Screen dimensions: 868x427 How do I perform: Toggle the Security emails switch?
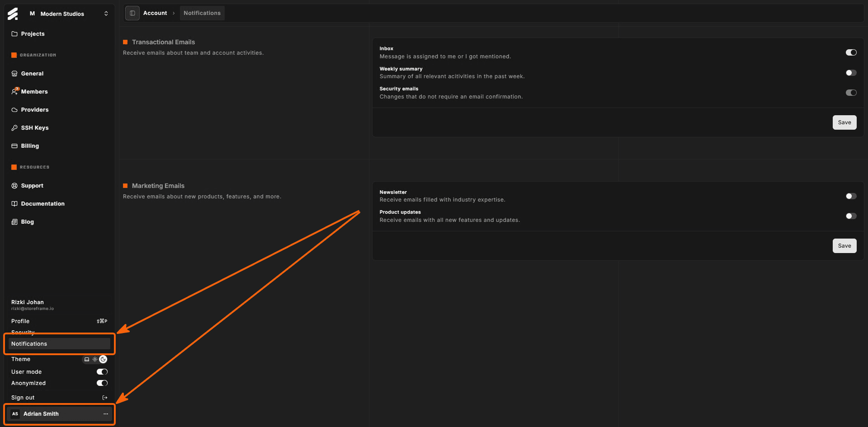(851, 93)
